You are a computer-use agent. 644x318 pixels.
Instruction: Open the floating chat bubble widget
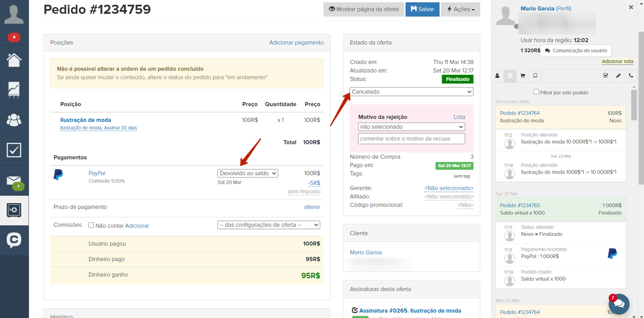[x=618, y=303]
